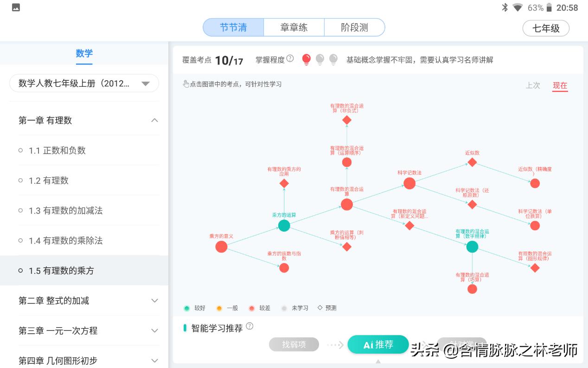Open the 智能学习推荐 help icon

(250, 325)
